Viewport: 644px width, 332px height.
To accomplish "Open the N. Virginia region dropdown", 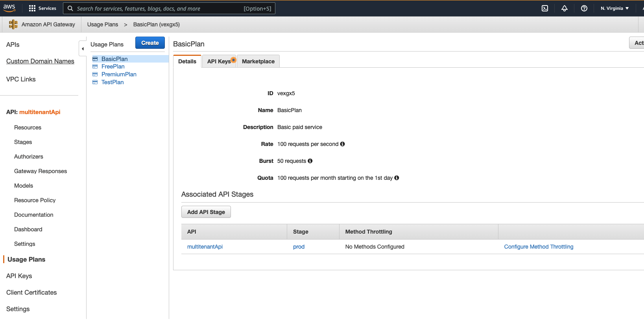I will point(614,8).
